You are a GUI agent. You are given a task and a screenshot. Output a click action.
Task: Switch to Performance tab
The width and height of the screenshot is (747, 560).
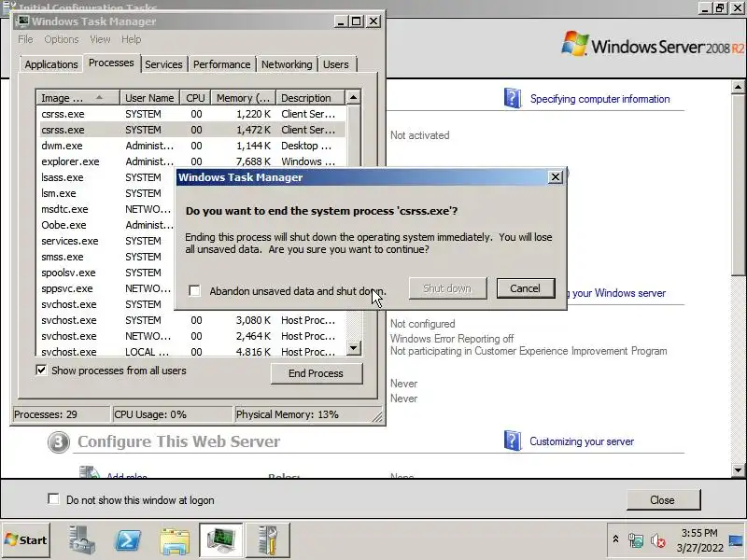(221, 64)
